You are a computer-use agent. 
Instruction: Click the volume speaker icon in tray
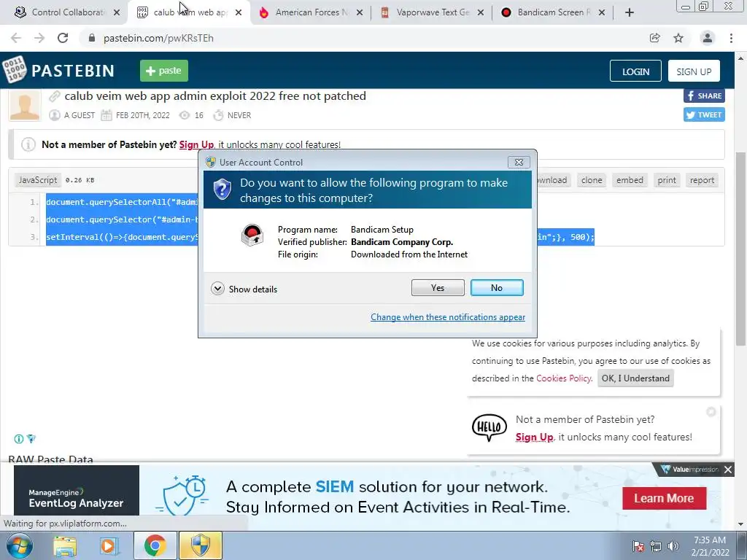pyautogui.click(x=673, y=546)
